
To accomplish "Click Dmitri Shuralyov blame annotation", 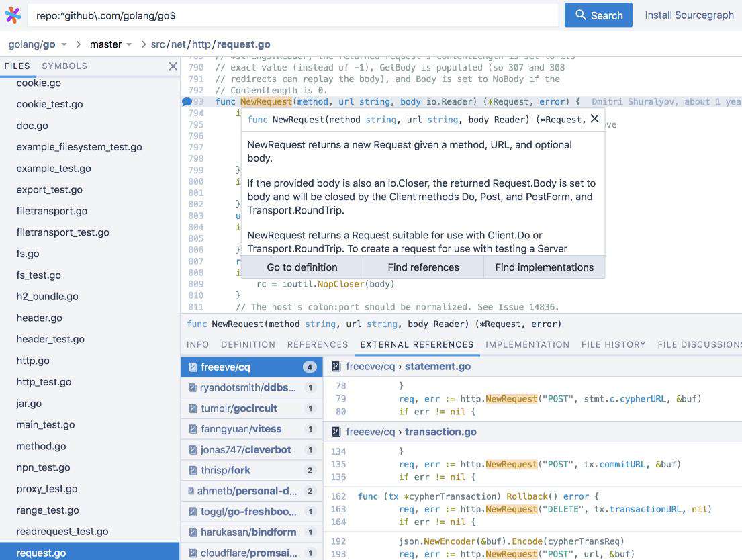I will point(666,102).
